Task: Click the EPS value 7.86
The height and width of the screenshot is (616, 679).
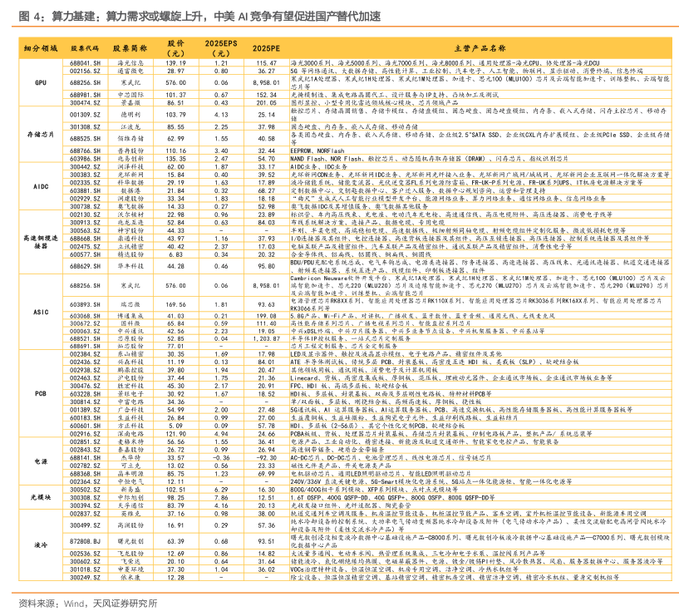Action: point(221,498)
